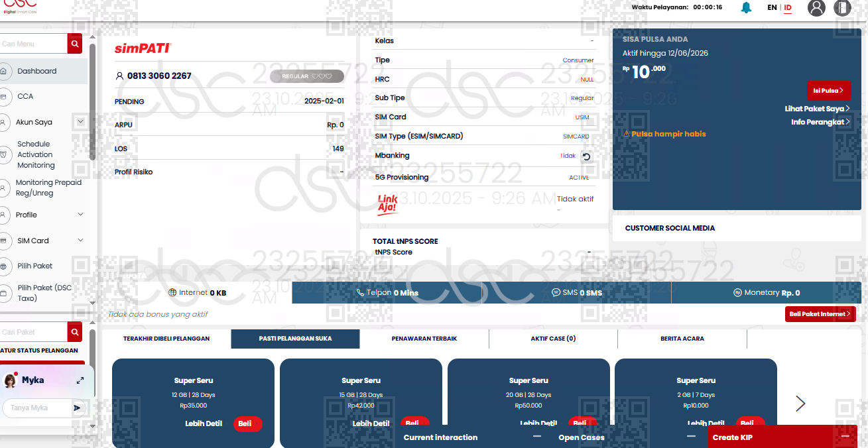The height and width of the screenshot is (448, 868).
Task: Open the TERAKHIR DIBELI PELANGGAN tab
Action: 166,339
